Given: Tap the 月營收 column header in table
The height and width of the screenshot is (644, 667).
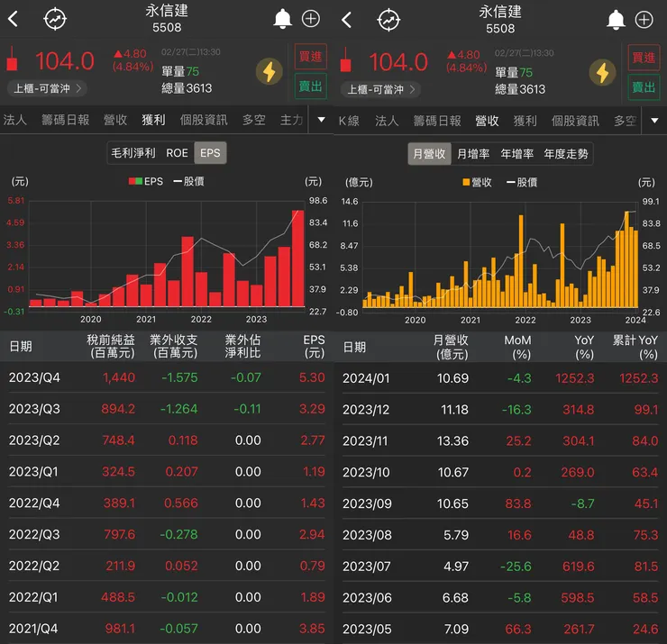Looking at the screenshot, I should pyautogui.click(x=451, y=347).
